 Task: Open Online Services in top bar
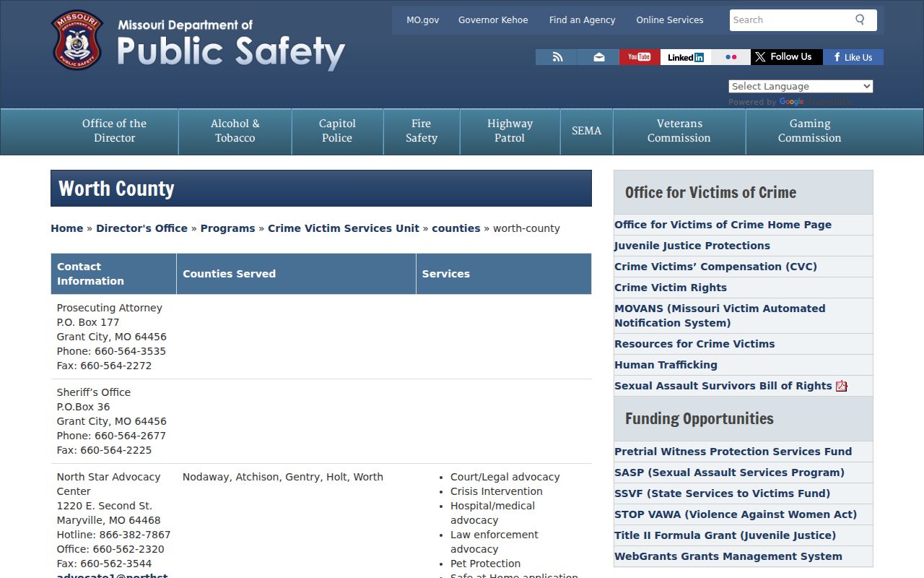pos(670,20)
